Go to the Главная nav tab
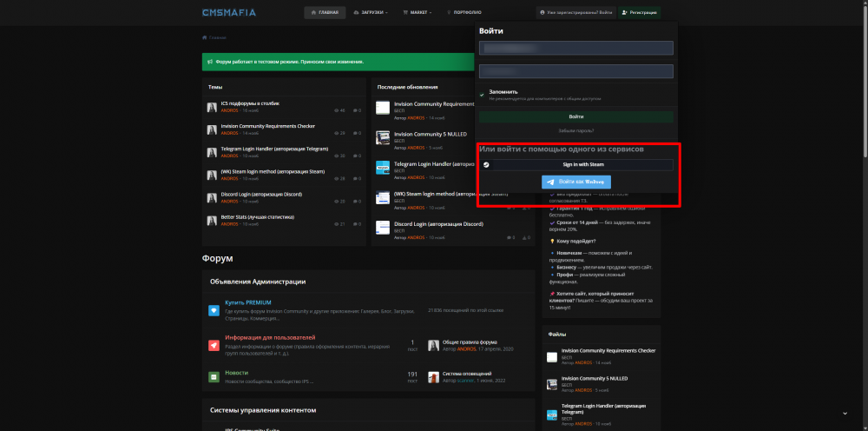 pyautogui.click(x=325, y=12)
